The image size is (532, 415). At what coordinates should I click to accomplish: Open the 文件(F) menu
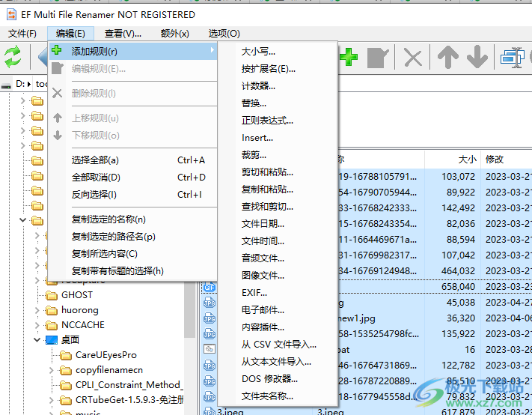pos(22,34)
